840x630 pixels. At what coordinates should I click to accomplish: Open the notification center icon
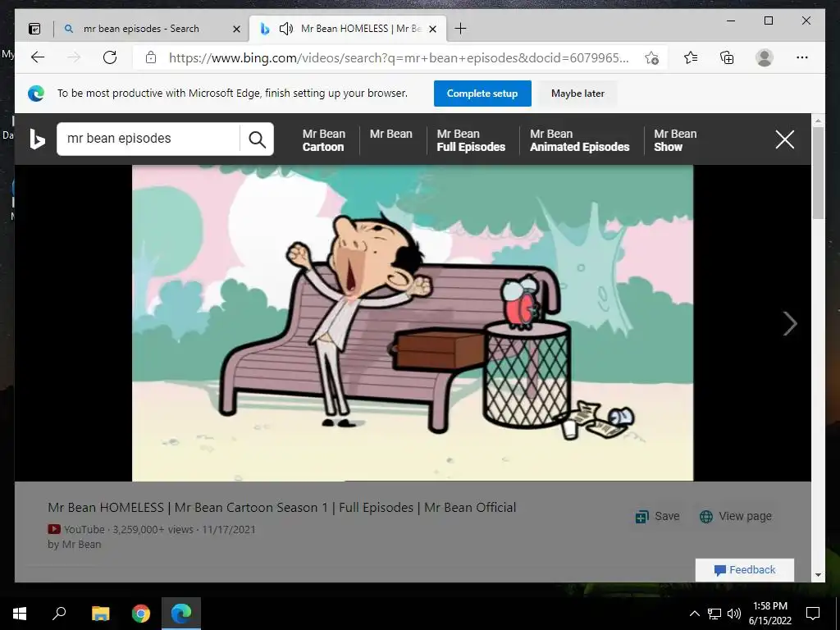pos(813,614)
